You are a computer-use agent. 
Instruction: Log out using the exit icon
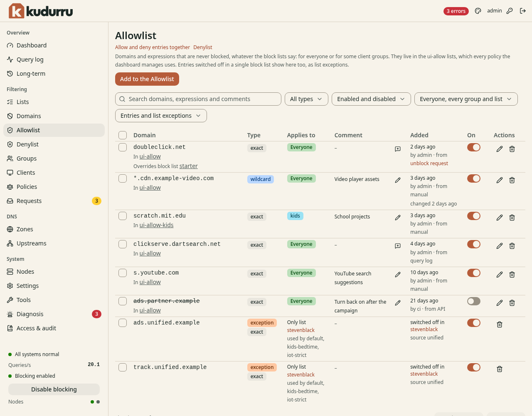pos(523,11)
